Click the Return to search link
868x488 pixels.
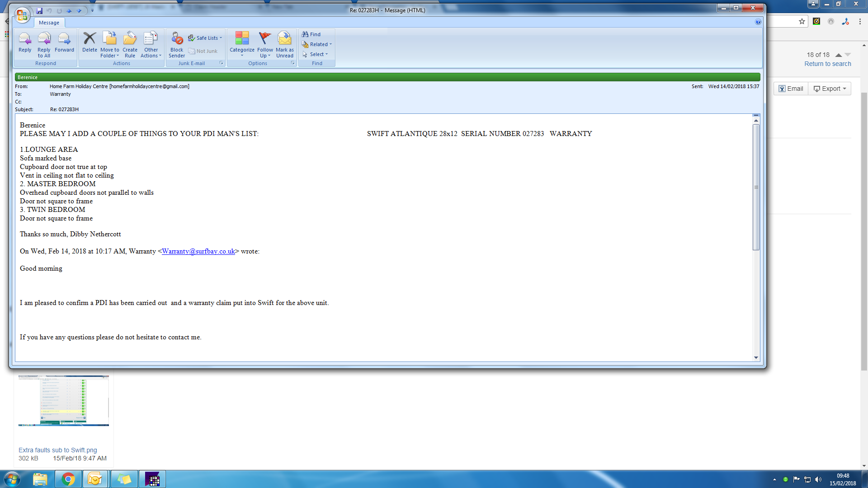coord(827,64)
